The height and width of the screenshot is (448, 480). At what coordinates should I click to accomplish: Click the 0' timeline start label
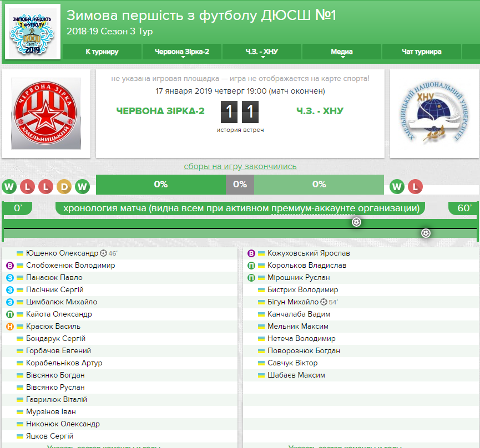(17, 208)
